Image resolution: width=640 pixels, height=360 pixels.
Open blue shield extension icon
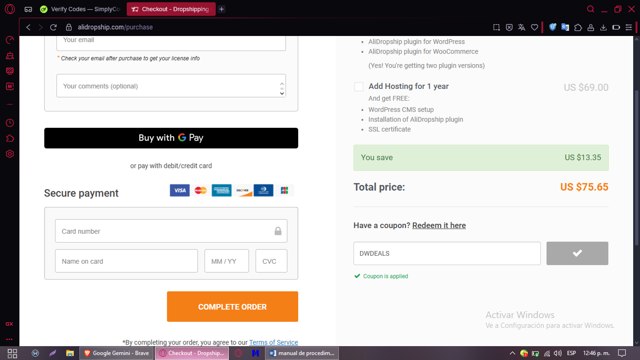click(x=552, y=27)
